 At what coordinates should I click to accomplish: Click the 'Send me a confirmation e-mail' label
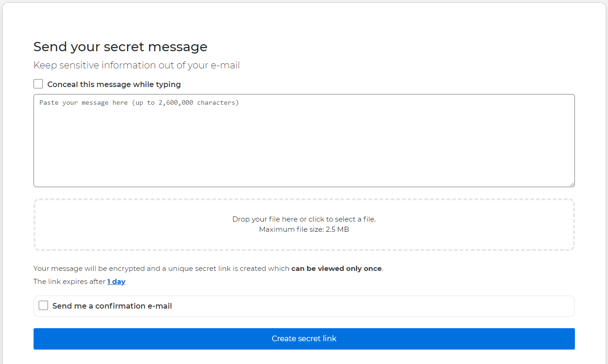(x=112, y=306)
